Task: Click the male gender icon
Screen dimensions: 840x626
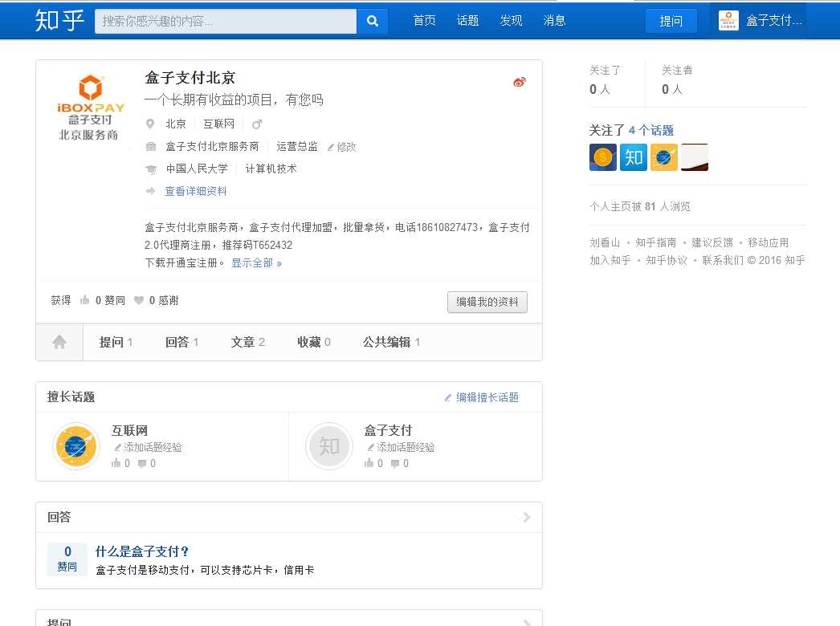Action: pyautogui.click(x=257, y=124)
